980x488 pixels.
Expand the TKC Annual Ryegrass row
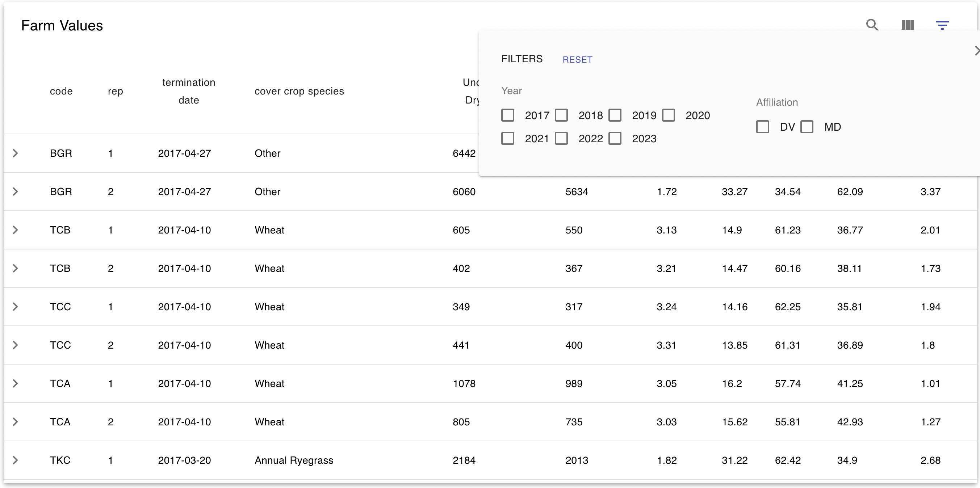tap(16, 460)
